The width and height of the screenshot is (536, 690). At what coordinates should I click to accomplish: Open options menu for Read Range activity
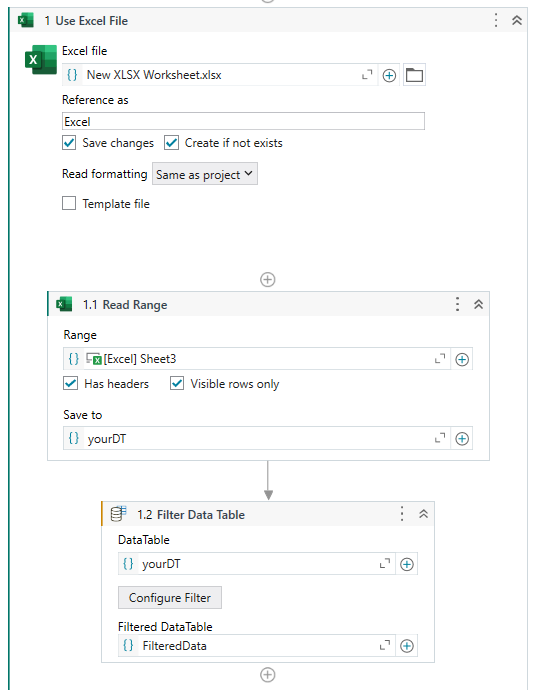tap(458, 304)
